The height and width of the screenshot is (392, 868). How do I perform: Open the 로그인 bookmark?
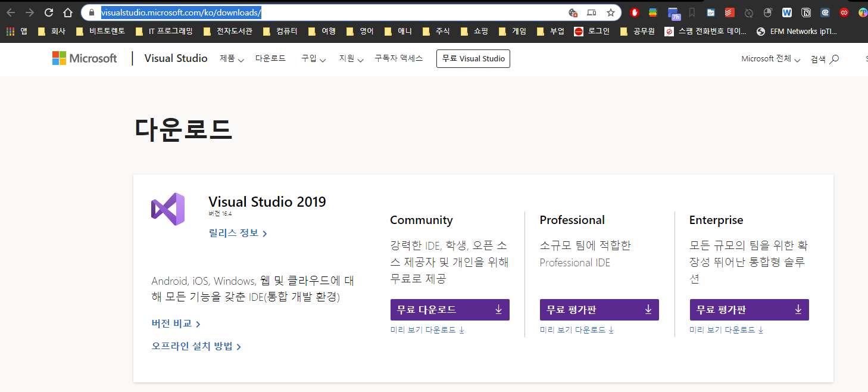pyautogui.click(x=592, y=32)
